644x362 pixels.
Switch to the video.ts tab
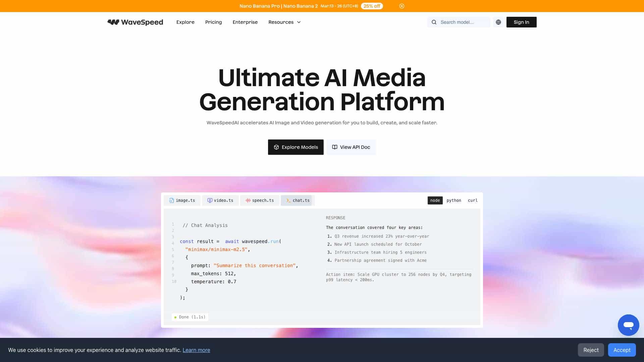click(x=220, y=200)
